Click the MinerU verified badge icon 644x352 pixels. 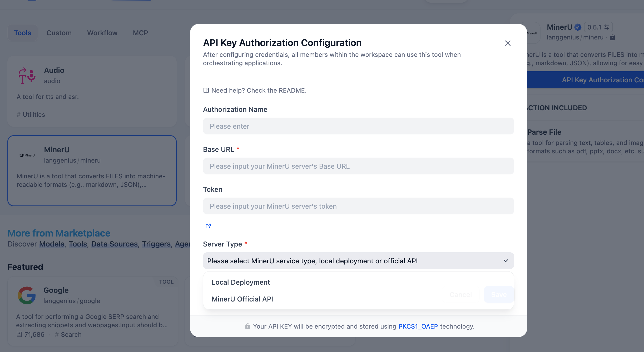578,27
